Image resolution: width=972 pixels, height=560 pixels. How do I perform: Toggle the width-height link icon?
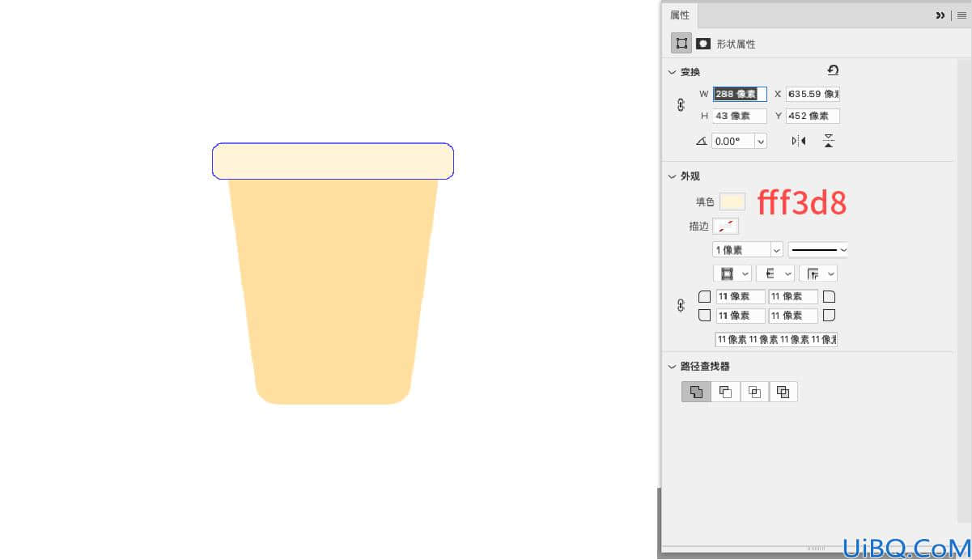click(681, 104)
